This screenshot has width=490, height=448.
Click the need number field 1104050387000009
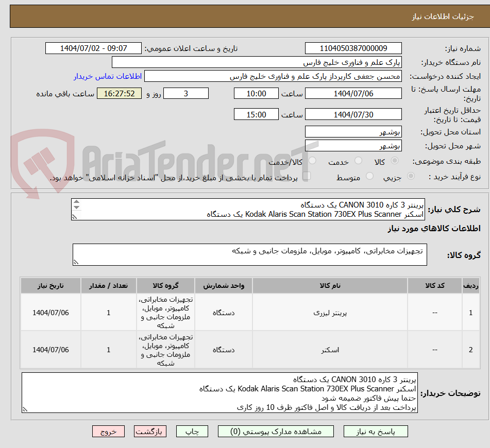point(353,48)
